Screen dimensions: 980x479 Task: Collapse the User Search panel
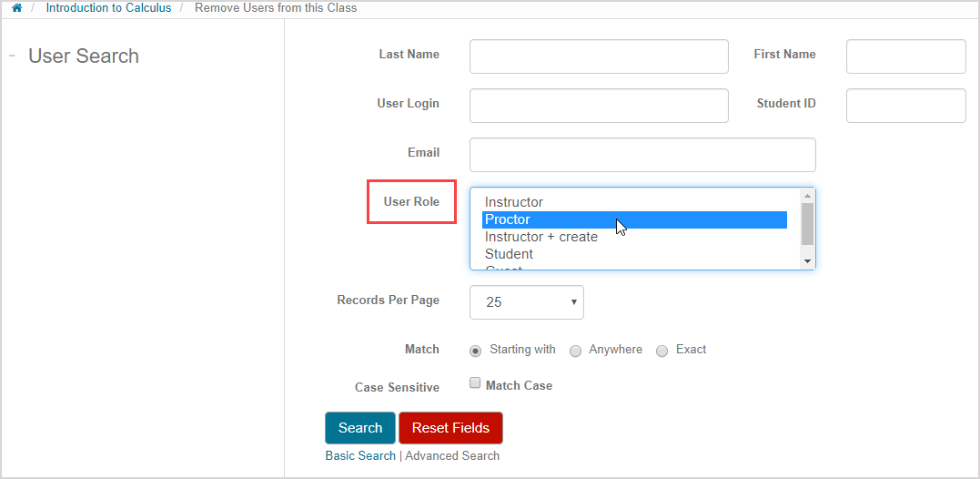[x=13, y=56]
